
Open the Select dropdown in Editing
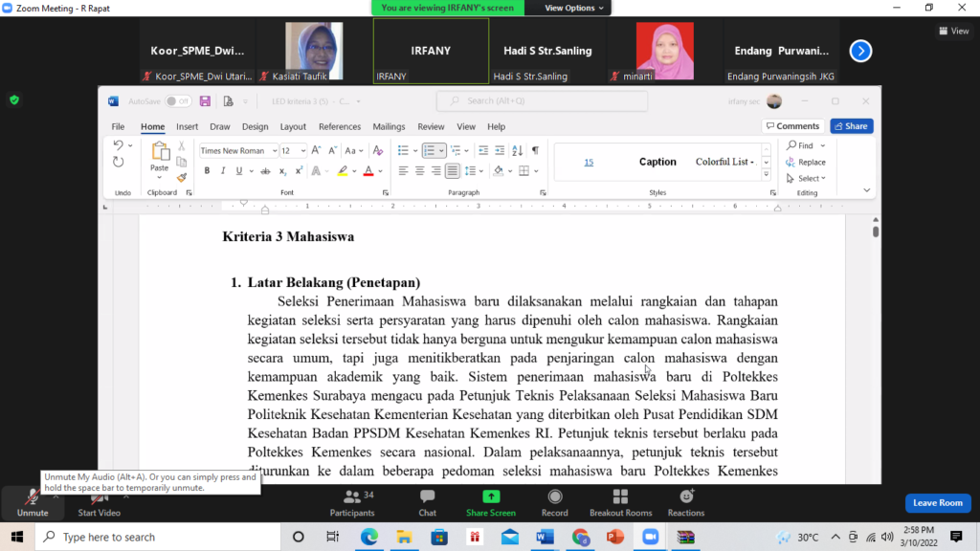806,179
